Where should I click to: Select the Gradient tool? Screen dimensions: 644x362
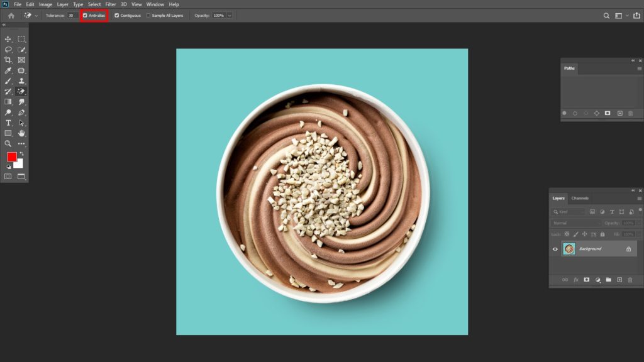tap(8, 102)
